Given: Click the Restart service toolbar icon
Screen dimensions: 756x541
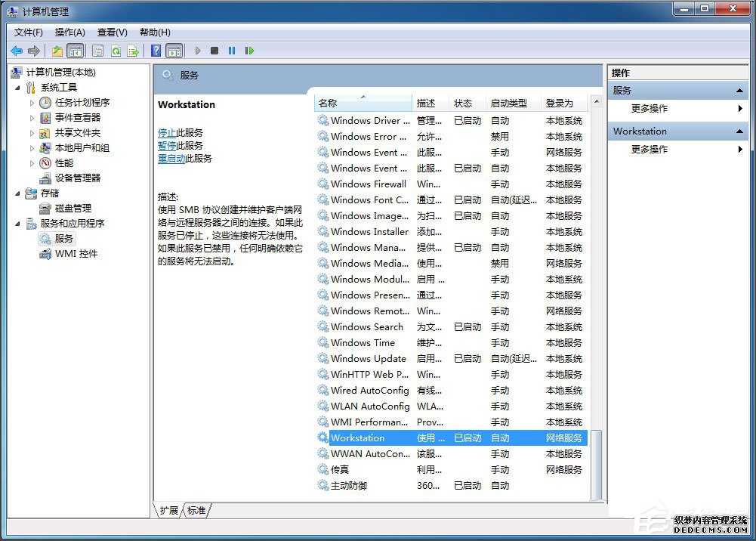Looking at the screenshot, I should pyautogui.click(x=249, y=51).
